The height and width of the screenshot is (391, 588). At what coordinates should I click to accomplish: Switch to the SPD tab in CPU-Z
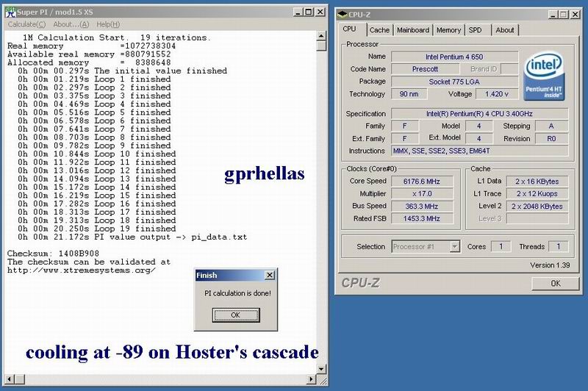[475, 30]
